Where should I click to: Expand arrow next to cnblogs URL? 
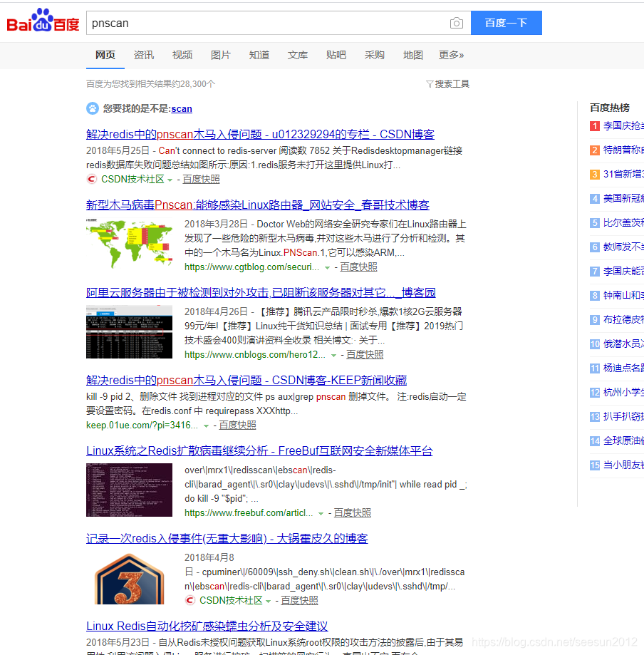(x=333, y=356)
